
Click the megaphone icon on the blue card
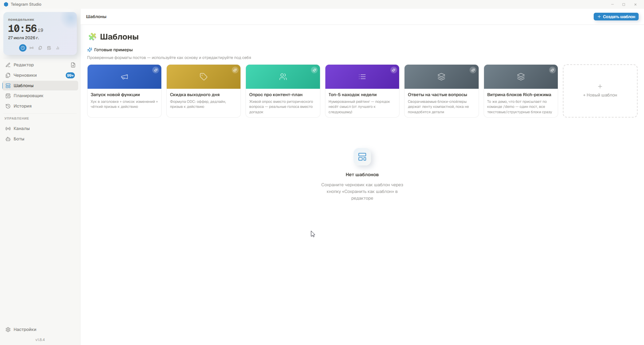coord(124,77)
